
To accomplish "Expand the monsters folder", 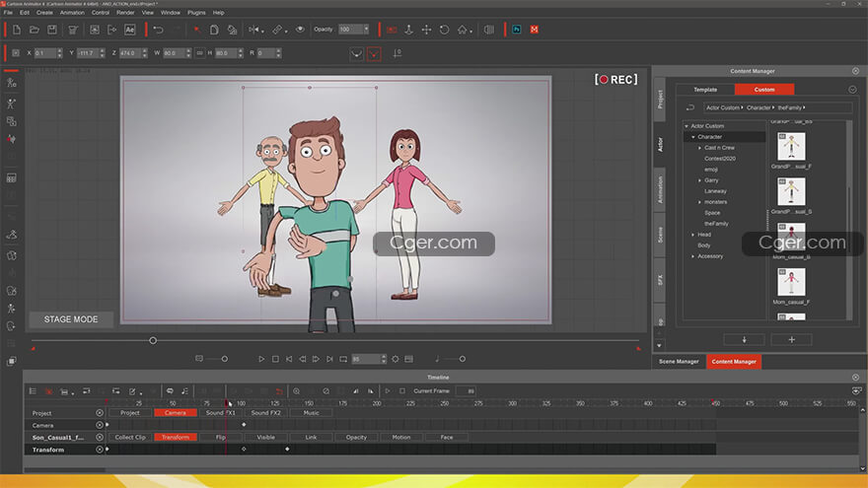I will [x=699, y=202].
